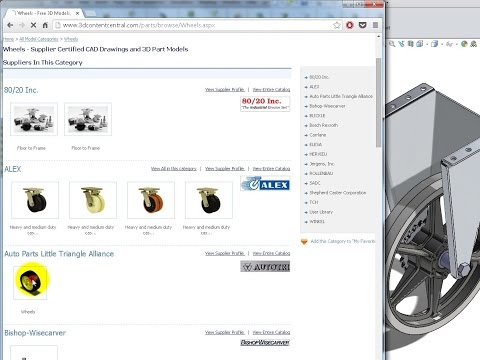Select Zoom to Area in SolidWorks toolbar
480x360 pixels.
tap(392, 44)
